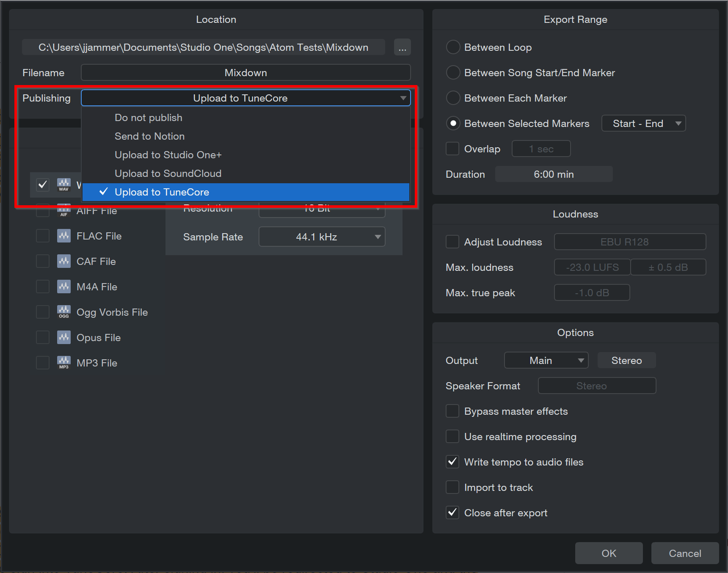Enable the Opus File checkbox

click(43, 337)
